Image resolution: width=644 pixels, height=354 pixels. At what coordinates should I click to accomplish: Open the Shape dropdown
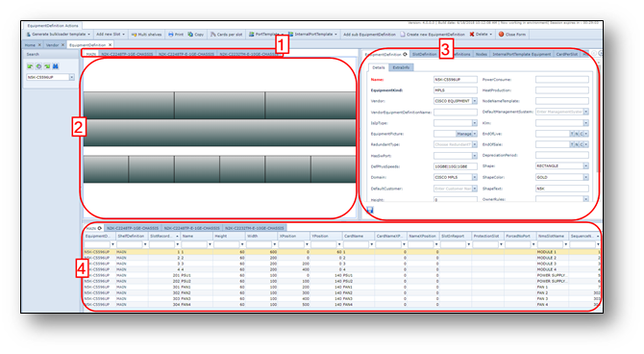point(586,166)
